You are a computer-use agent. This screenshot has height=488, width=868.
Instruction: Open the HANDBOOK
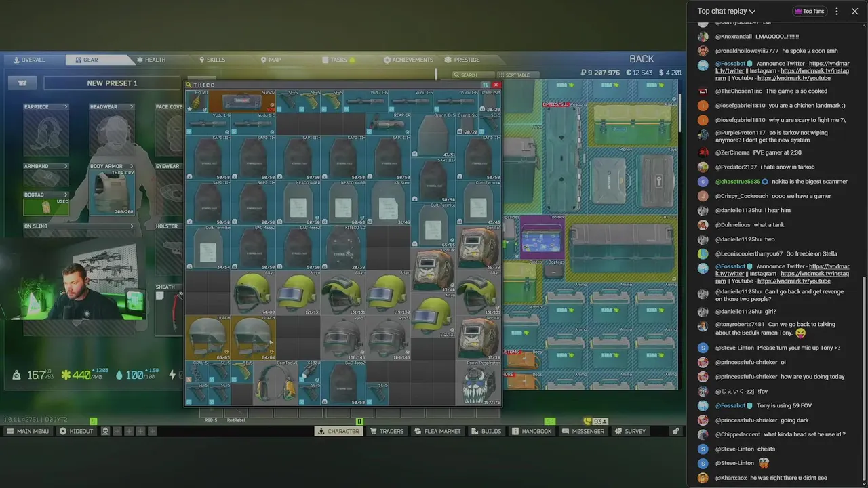532,431
